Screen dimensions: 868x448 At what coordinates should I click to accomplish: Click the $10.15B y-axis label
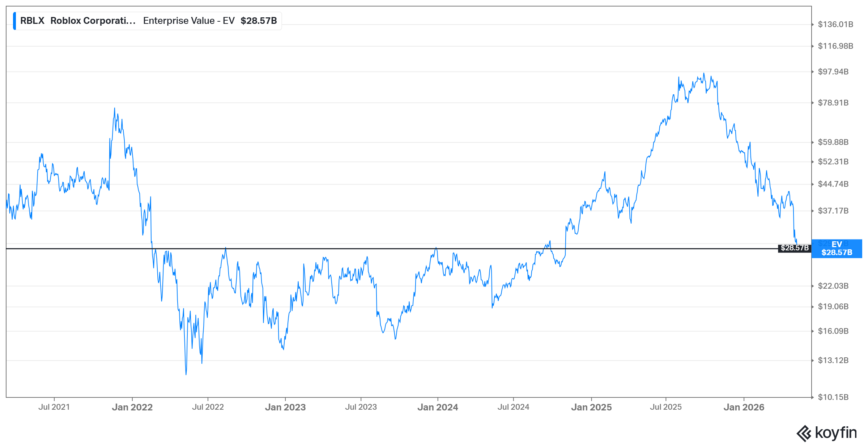[833, 397]
